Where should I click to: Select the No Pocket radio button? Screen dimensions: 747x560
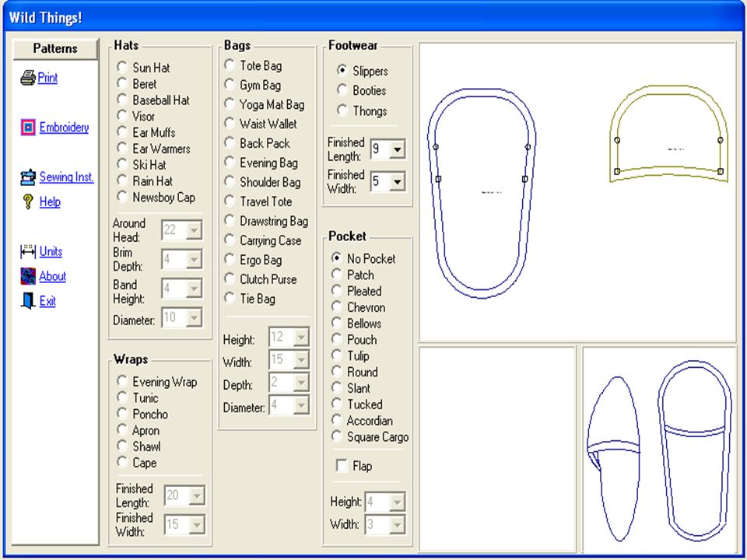pos(337,258)
